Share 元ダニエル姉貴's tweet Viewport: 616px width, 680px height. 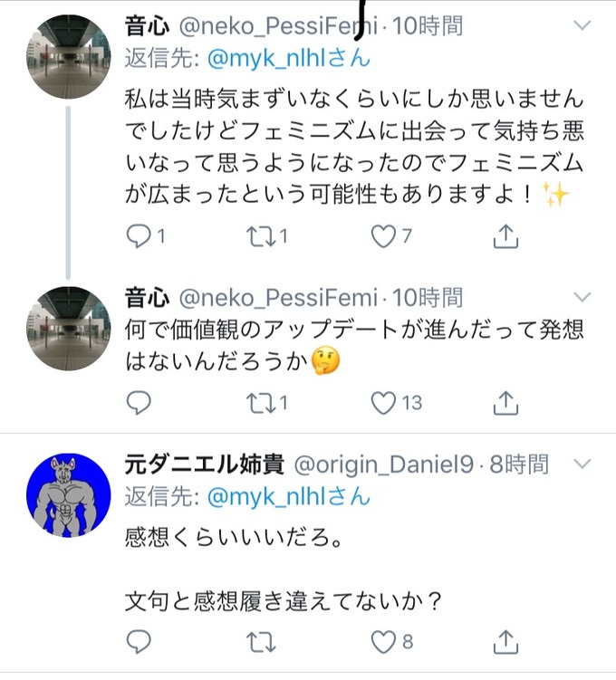(x=505, y=642)
